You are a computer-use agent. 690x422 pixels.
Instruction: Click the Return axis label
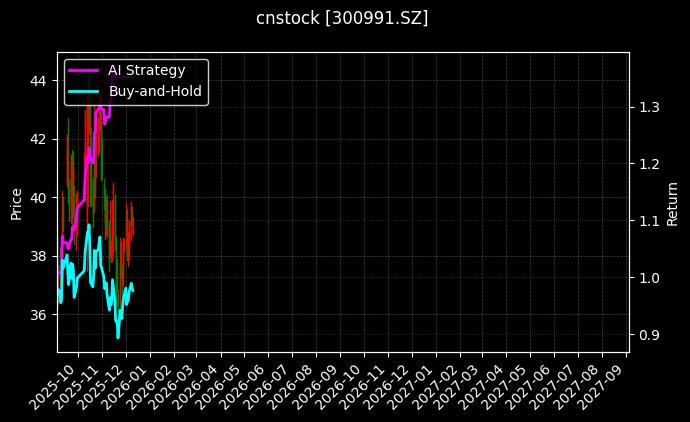click(672, 204)
